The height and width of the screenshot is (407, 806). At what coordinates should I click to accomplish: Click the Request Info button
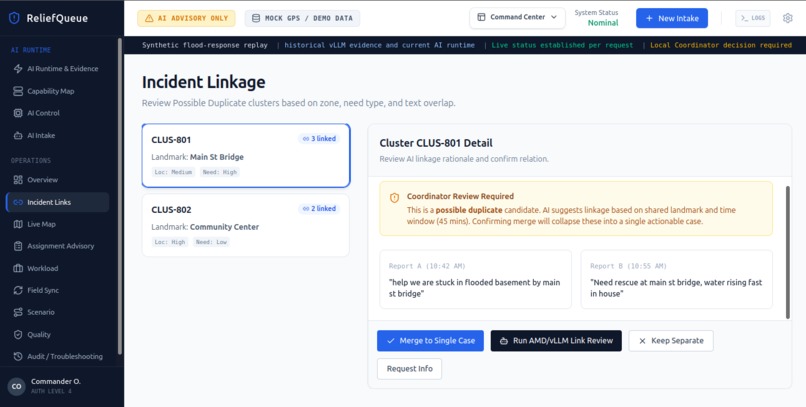[x=409, y=369]
